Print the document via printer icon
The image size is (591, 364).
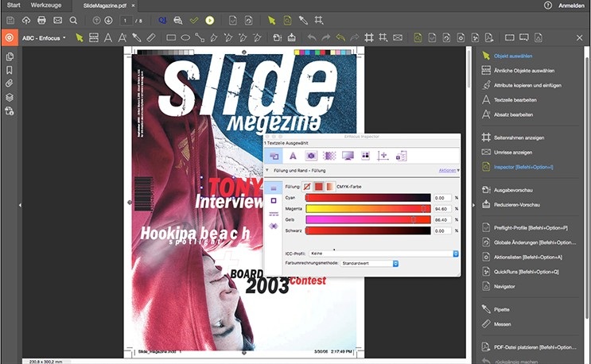coord(41,21)
